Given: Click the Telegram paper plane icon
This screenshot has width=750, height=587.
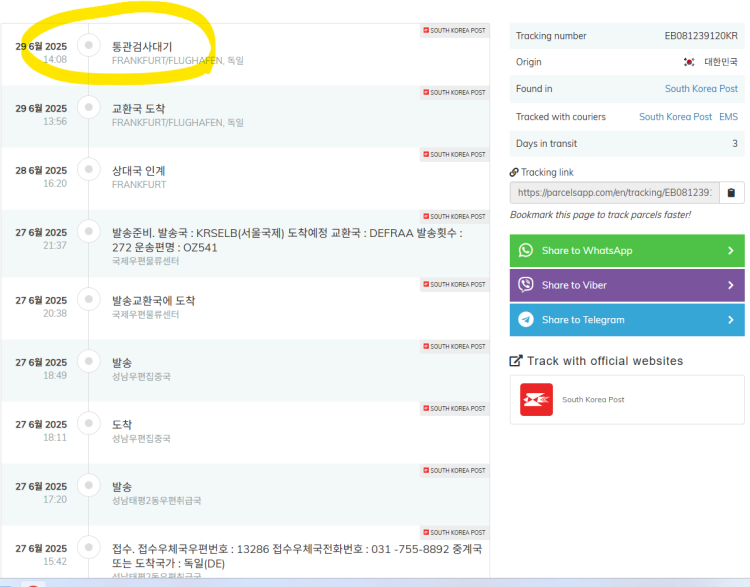Looking at the screenshot, I should coord(526,319).
